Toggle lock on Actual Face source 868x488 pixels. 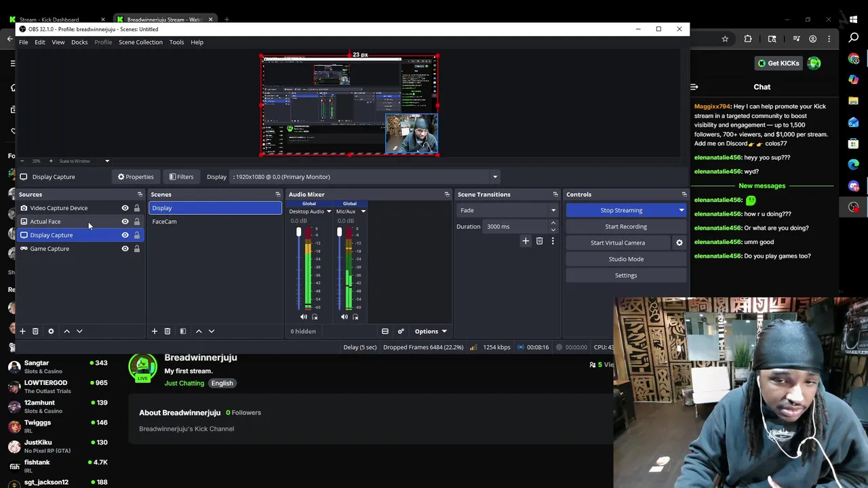pos(137,222)
